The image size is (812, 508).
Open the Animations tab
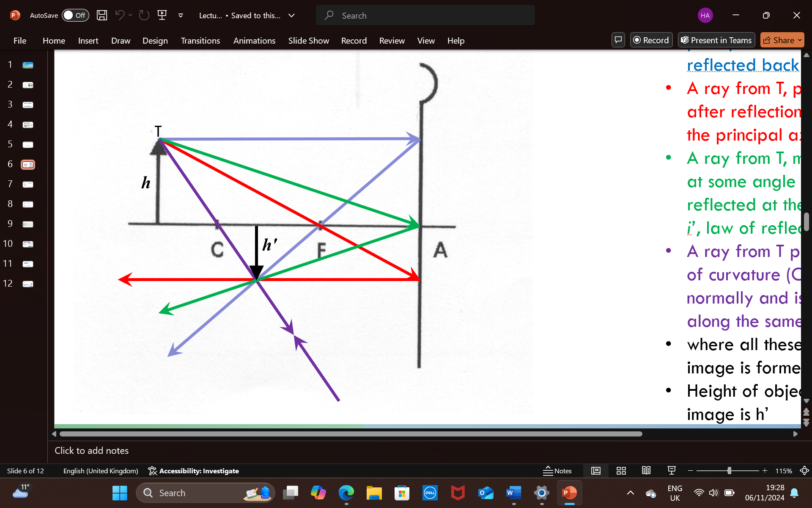pos(254,41)
